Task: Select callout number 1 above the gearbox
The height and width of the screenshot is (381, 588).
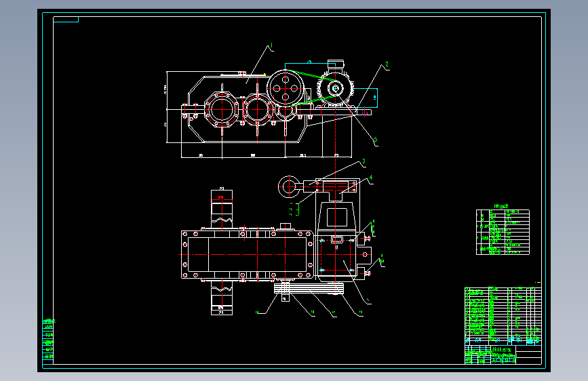Action: [271, 46]
